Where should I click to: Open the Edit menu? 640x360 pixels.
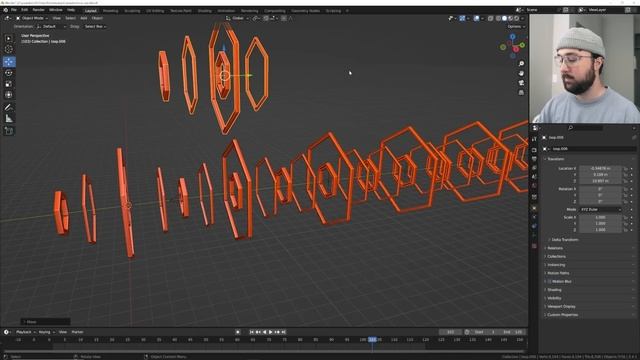pos(24,10)
